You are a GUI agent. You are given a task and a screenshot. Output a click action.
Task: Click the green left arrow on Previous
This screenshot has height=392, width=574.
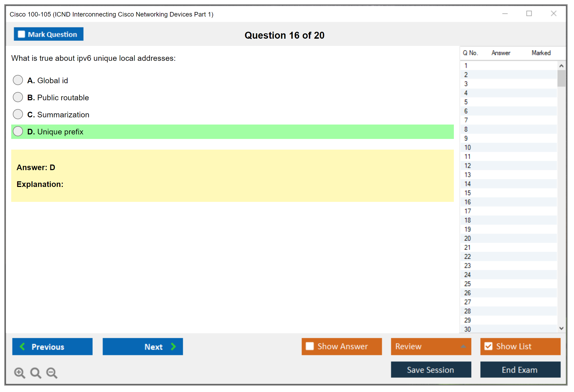point(22,346)
